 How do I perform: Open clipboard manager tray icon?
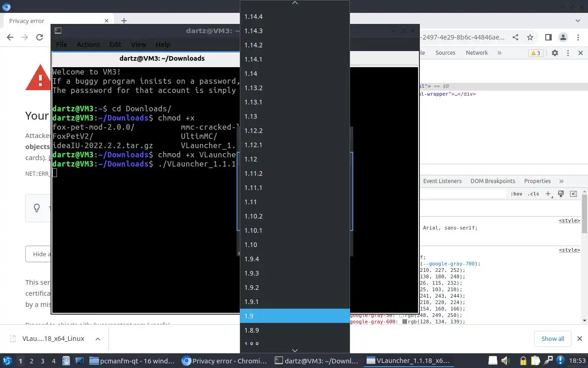[x=535, y=361]
